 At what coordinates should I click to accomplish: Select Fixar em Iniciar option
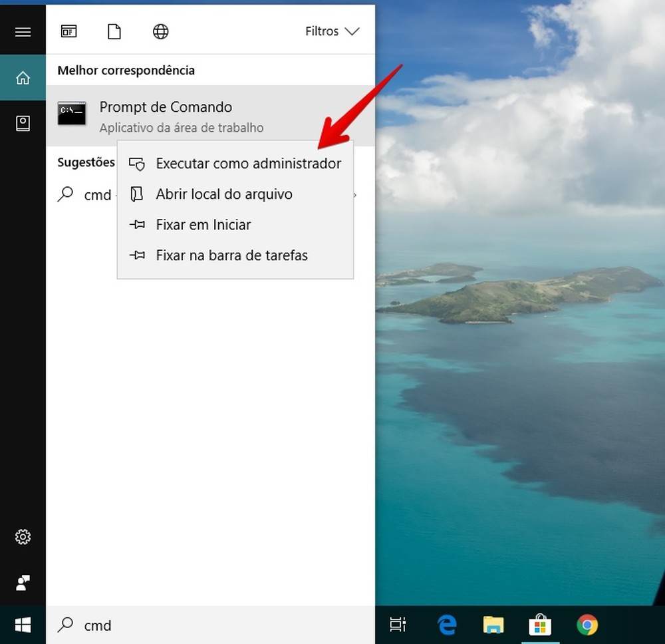[x=203, y=225]
